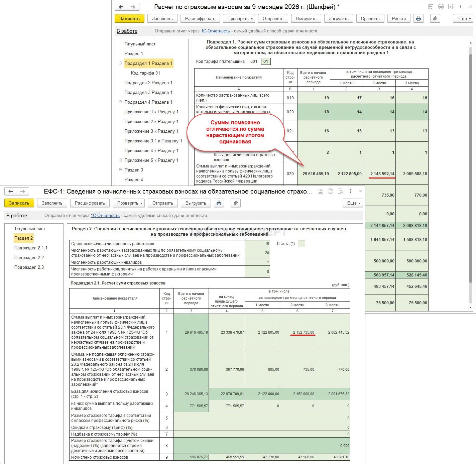This screenshot has width=476, height=464.
Task: Go back in the ЕФС-1 window
Action: (11, 191)
